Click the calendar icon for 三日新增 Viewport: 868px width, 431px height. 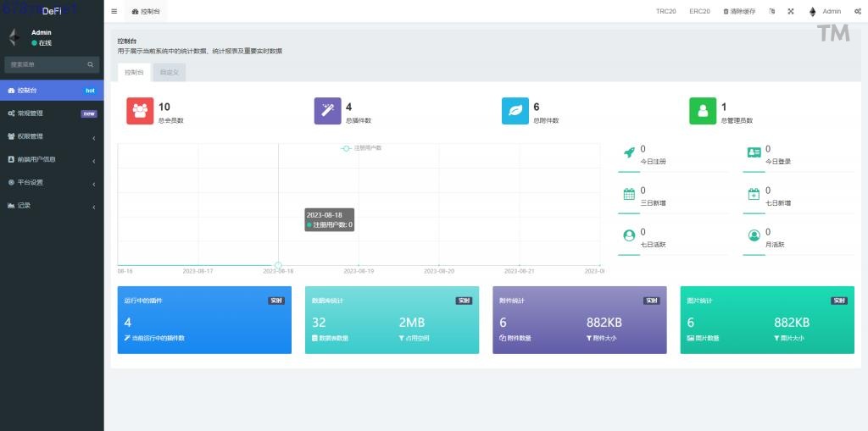(x=629, y=194)
